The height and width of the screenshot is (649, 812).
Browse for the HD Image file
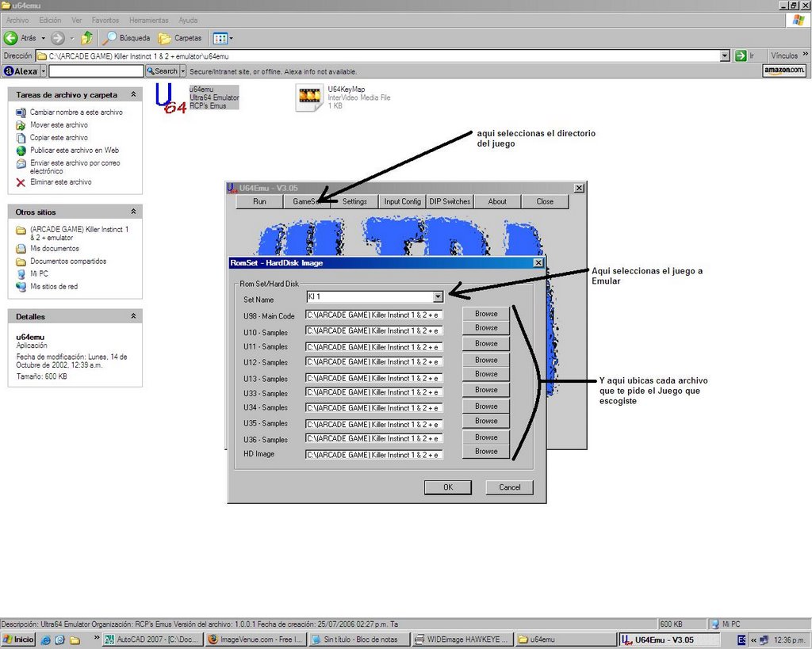486,452
